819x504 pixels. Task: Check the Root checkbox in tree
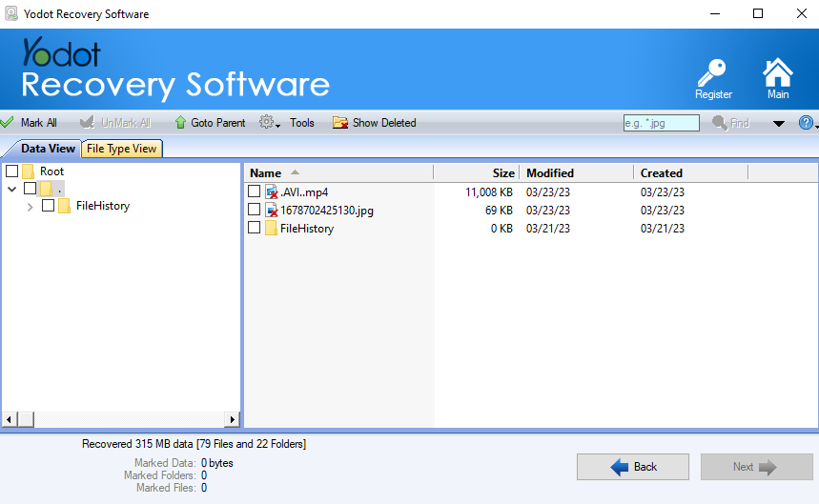[x=11, y=171]
